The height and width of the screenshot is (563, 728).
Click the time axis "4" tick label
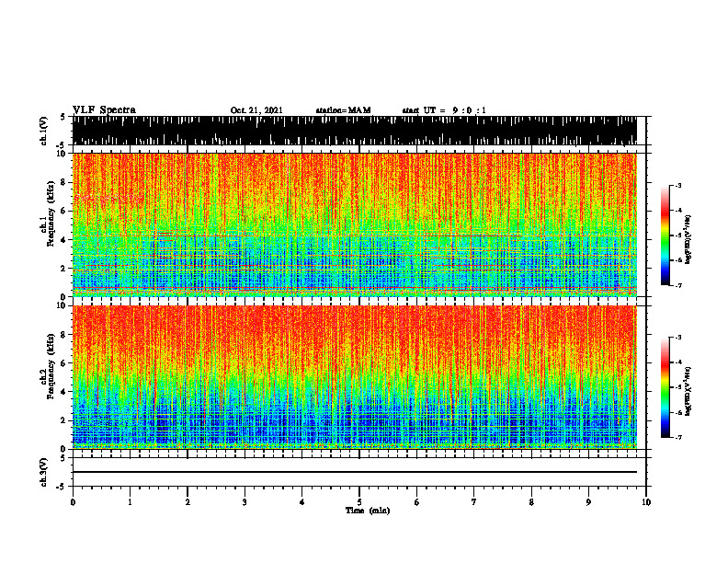(302, 502)
